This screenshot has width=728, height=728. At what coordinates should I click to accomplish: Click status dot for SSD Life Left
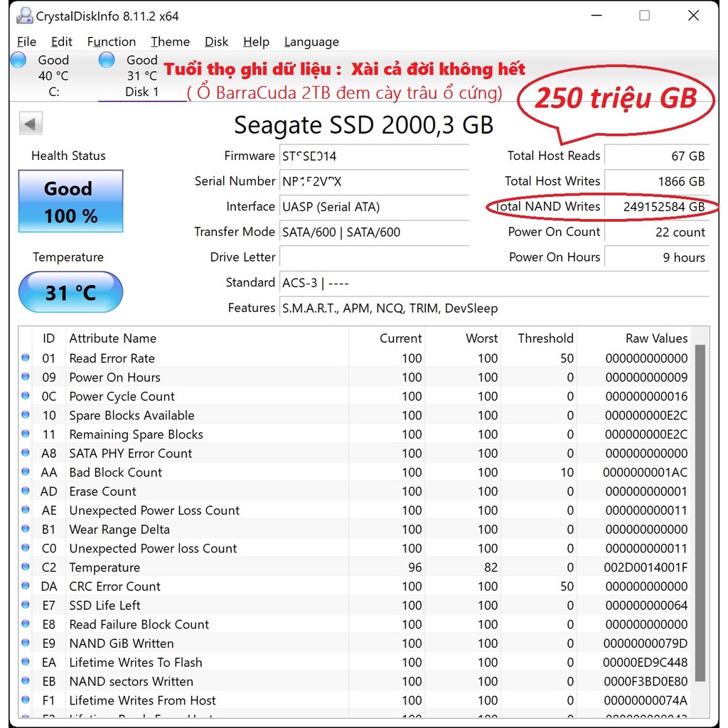pos(26,604)
